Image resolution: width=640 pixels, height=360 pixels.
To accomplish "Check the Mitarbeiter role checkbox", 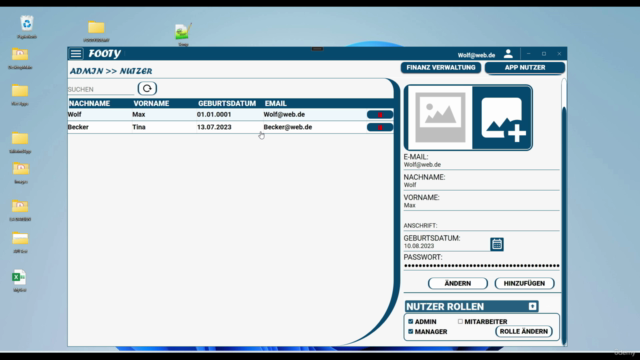I will 460,322.
